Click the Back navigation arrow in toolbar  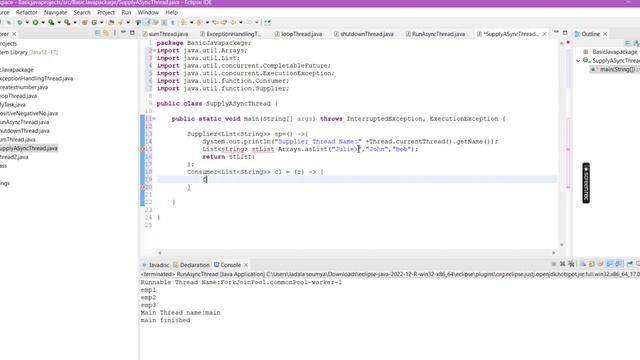tap(233, 22)
